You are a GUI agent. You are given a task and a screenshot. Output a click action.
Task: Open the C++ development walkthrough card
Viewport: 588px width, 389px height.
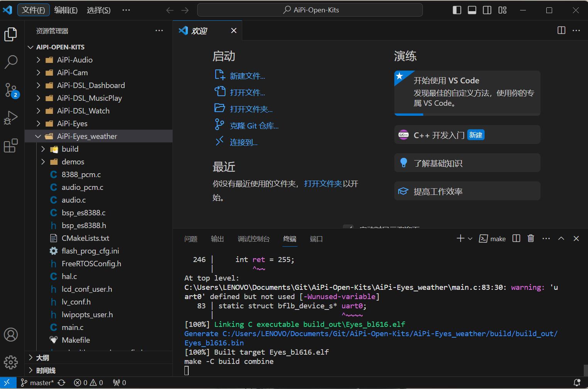pos(467,135)
